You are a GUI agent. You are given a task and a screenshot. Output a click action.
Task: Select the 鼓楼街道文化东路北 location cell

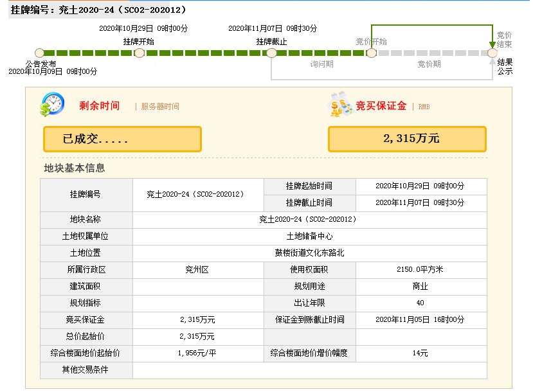[x=309, y=253]
